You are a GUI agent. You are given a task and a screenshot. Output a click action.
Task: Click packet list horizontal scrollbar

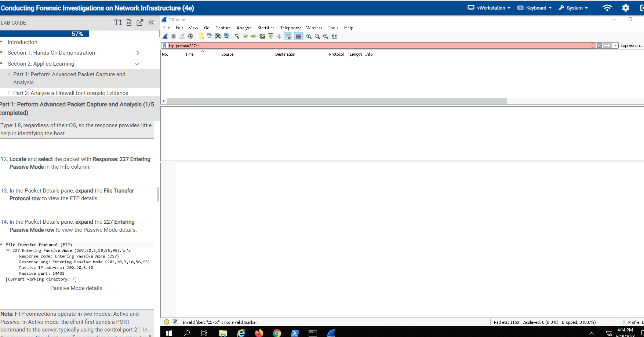[x=337, y=101]
